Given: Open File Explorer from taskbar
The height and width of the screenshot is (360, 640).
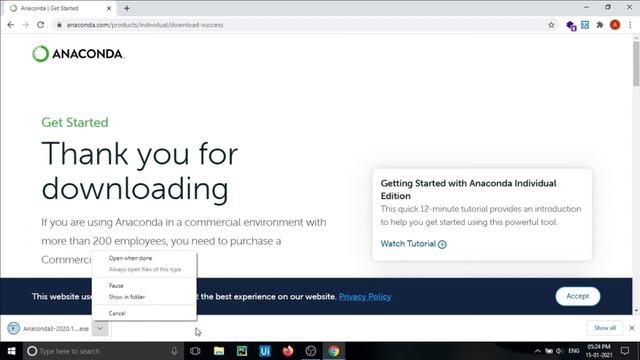Looking at the screenshot, I should click(219, 351).
